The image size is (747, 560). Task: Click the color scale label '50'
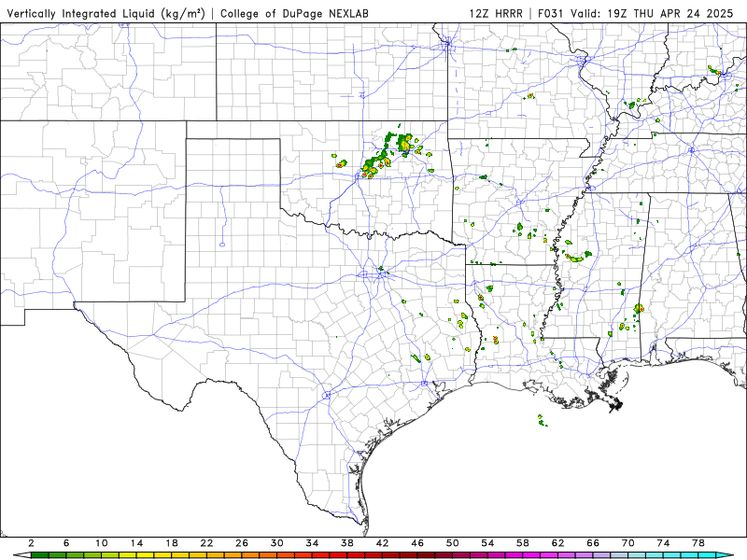[x=453, y=543]
